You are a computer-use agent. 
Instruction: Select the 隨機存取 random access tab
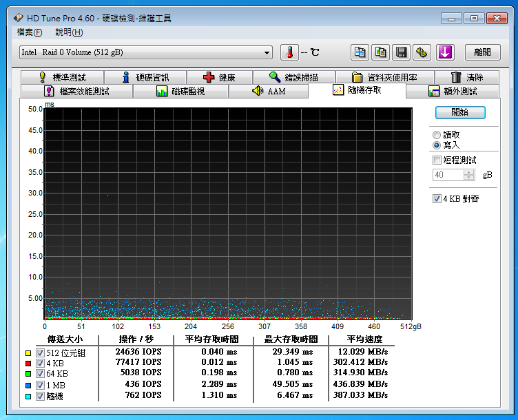357,90
